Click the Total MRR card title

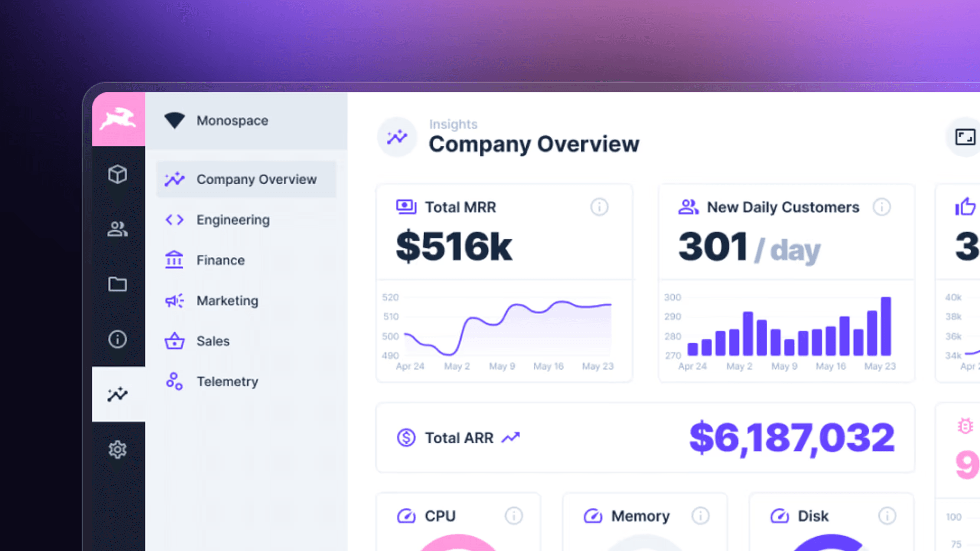click(460, 207)
